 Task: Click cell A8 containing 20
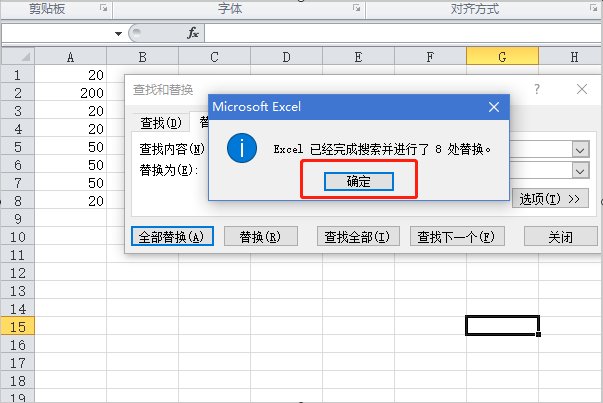(70, 201)
